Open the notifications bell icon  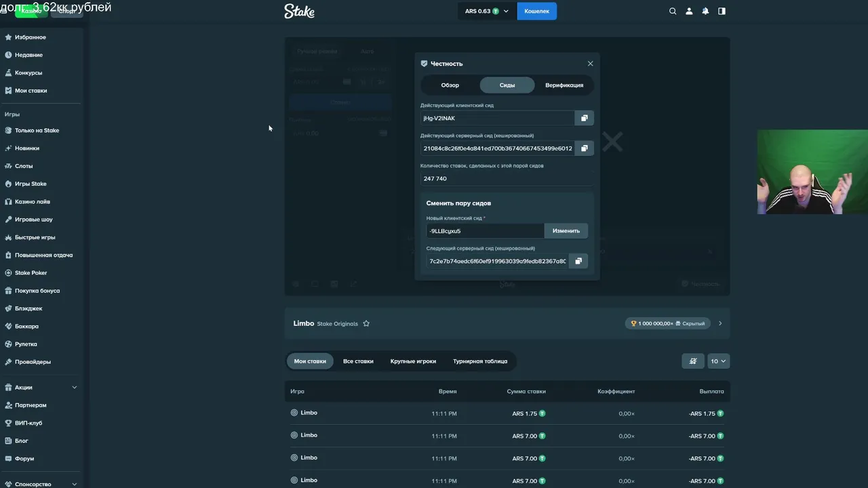[x=705, y=11]
